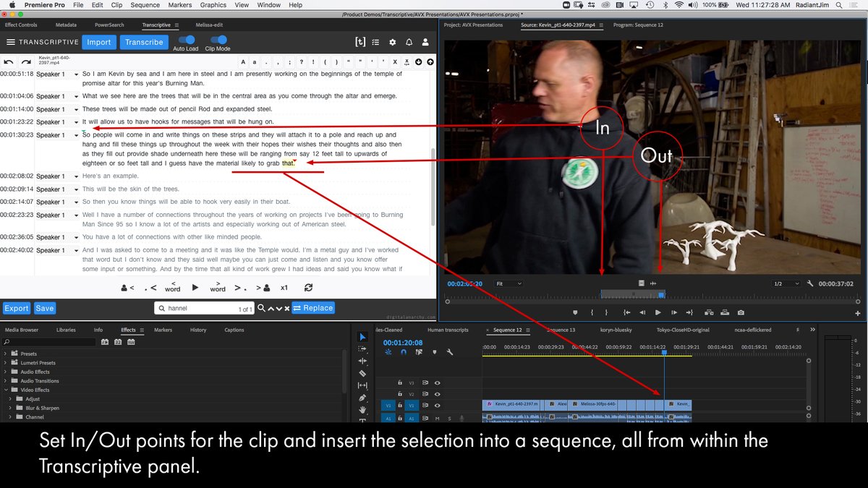Screen dimensions: 868x488
Task: Go to next word
Action: tap(218, 287)
